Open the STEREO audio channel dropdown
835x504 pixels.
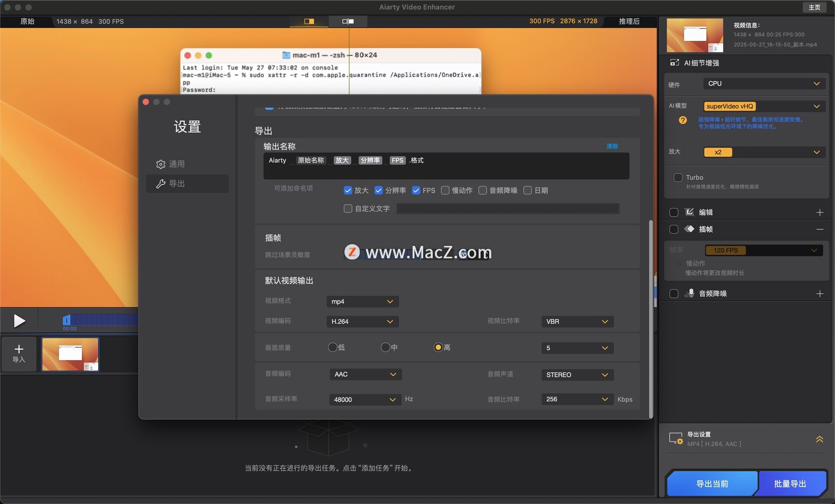577,375
